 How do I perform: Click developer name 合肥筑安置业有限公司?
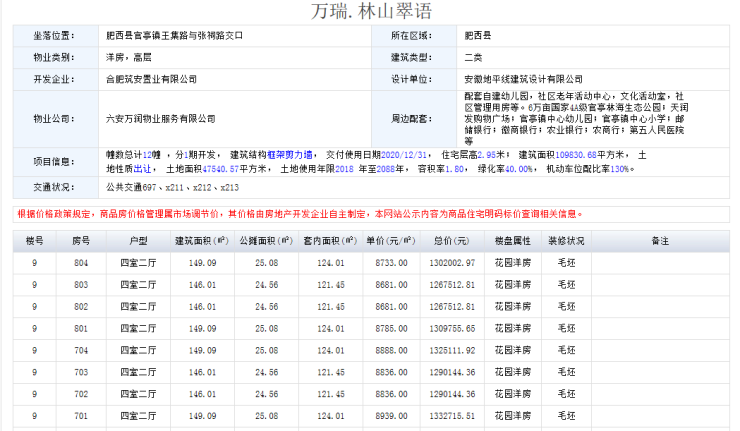[151, 79]
